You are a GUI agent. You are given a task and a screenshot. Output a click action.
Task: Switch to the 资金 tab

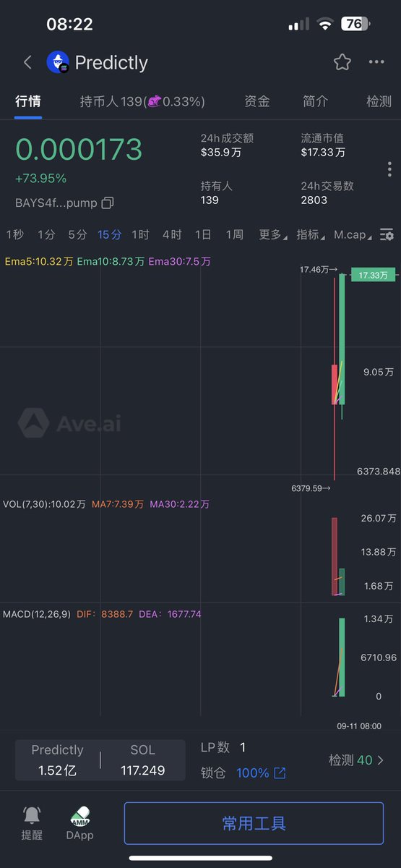click(x=257, y=101)
